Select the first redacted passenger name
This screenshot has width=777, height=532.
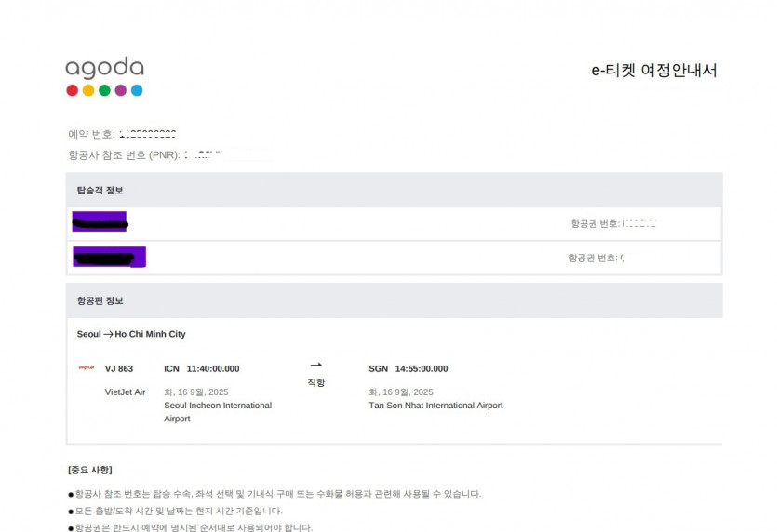[x=100, y=222]
